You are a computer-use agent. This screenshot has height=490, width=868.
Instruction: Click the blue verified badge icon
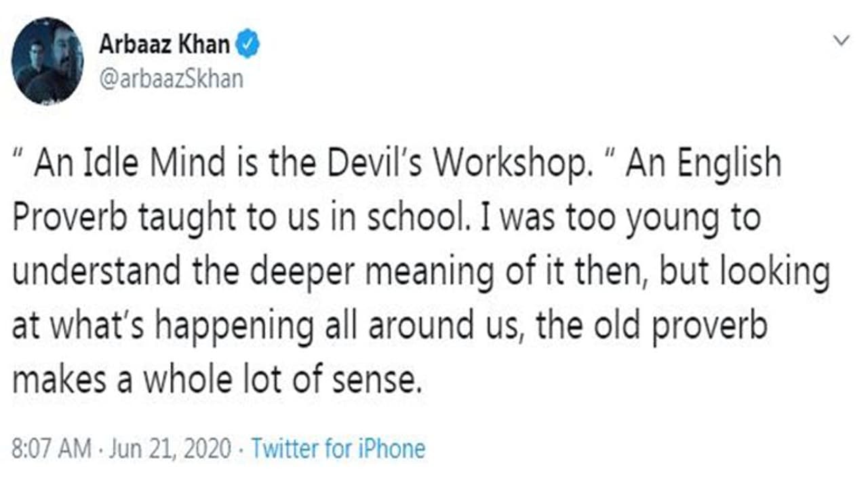pos(248,45)
